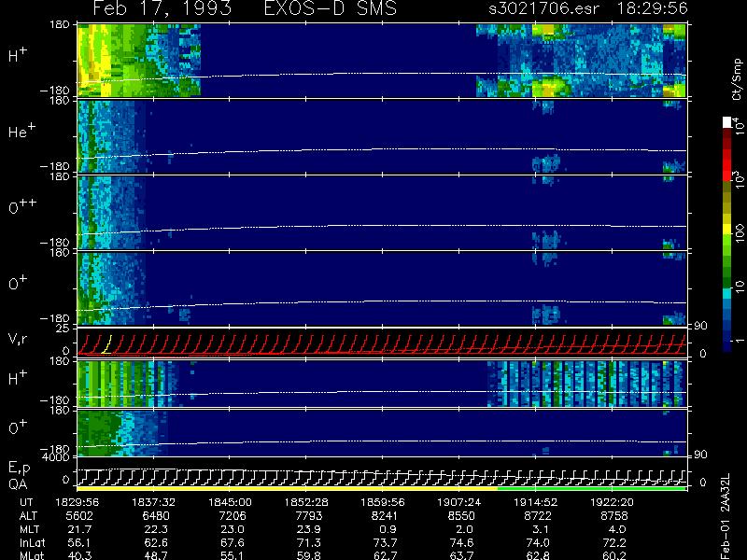
Task: Click the He+ panel label
Action: click(21, 131)
